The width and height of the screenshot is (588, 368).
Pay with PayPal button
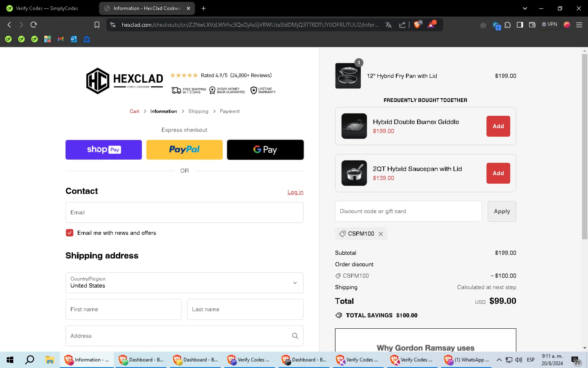pos(184,150)
